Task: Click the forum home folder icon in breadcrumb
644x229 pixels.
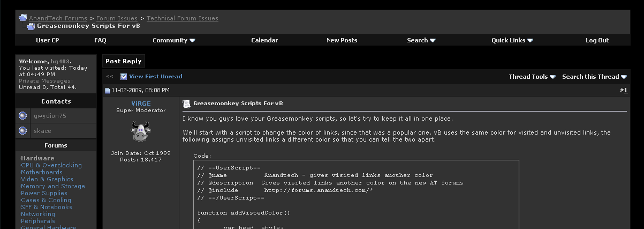Action: pos(23,18)
